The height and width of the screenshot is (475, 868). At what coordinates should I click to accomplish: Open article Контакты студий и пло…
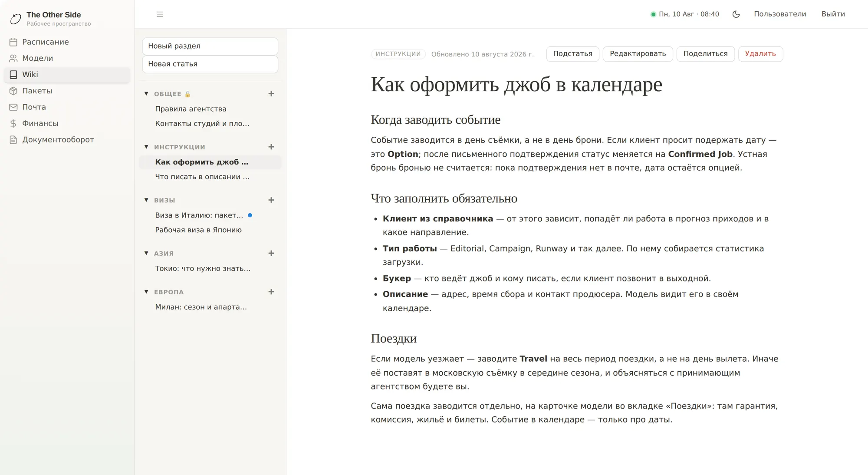tap(210, 124)
